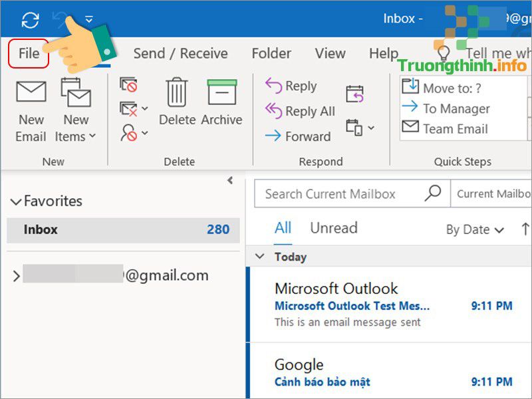The width and height of the screenshot is (532, 399).
Task: Open the Microsoft Outlook Test Message email
Action: tap(389, 305)
